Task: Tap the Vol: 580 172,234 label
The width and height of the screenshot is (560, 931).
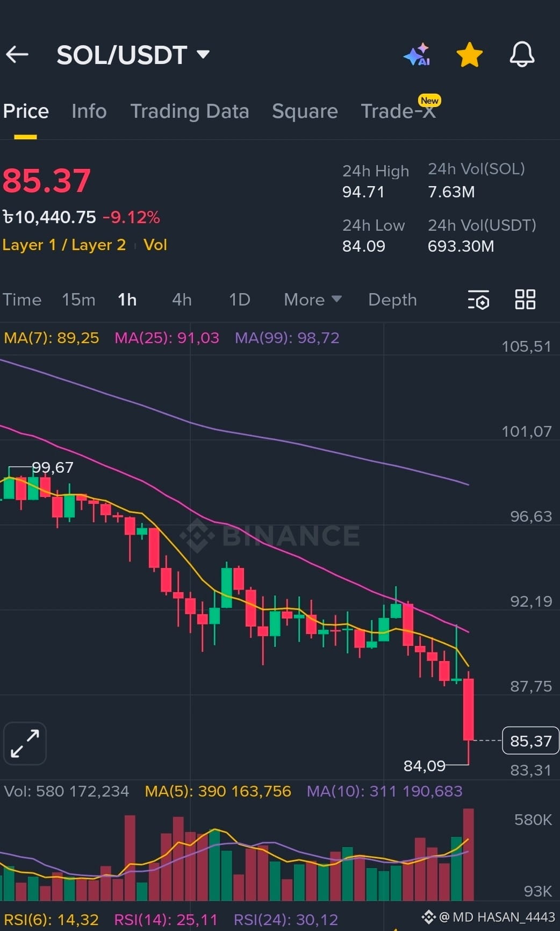Action: point(67,791)
